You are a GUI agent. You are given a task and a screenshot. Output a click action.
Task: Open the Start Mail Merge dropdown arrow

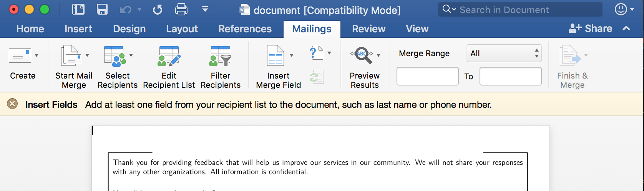(x=87, y=55)
